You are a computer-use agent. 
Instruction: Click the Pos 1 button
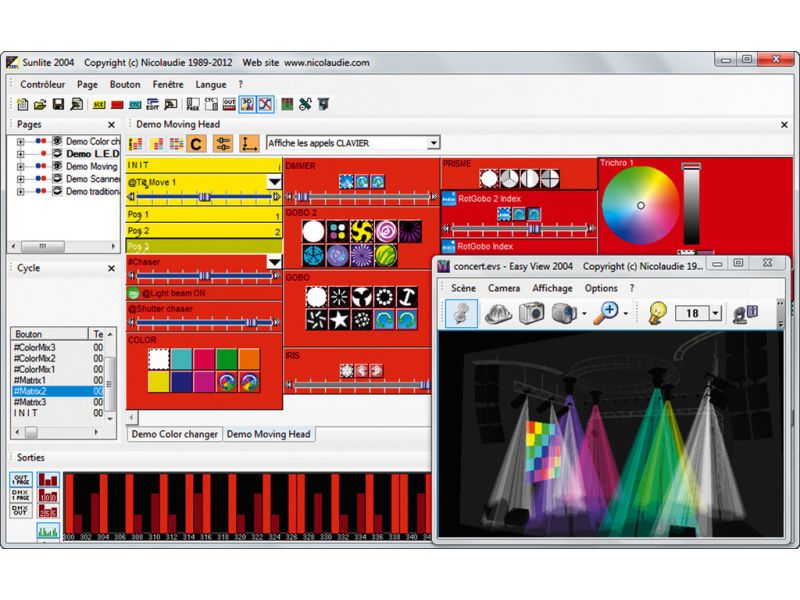click(x=204, y=215)
